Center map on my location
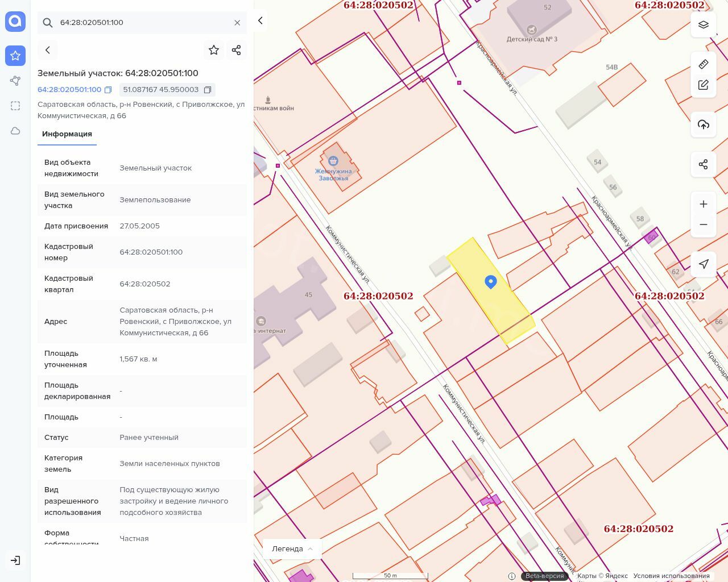This screenshot has width=728, height=582. click(x=704, y=264)
